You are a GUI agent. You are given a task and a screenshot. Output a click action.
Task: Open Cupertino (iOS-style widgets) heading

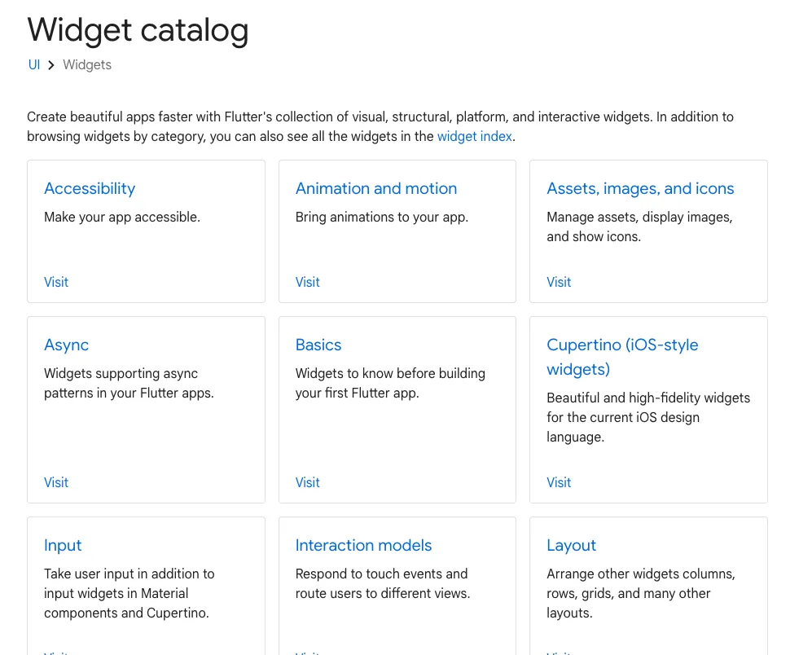click(622, 357)
